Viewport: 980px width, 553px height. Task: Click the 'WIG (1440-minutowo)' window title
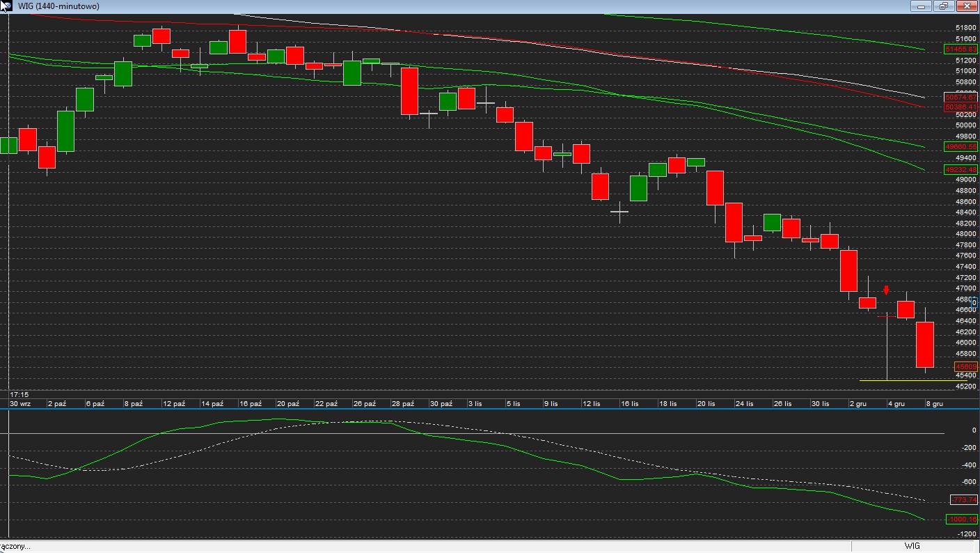pyautogui.click(x=58, y=6)
